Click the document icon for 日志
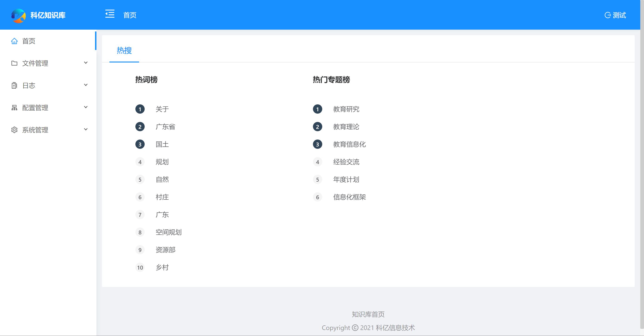This screenshot has height=336, width=644. 14,85
